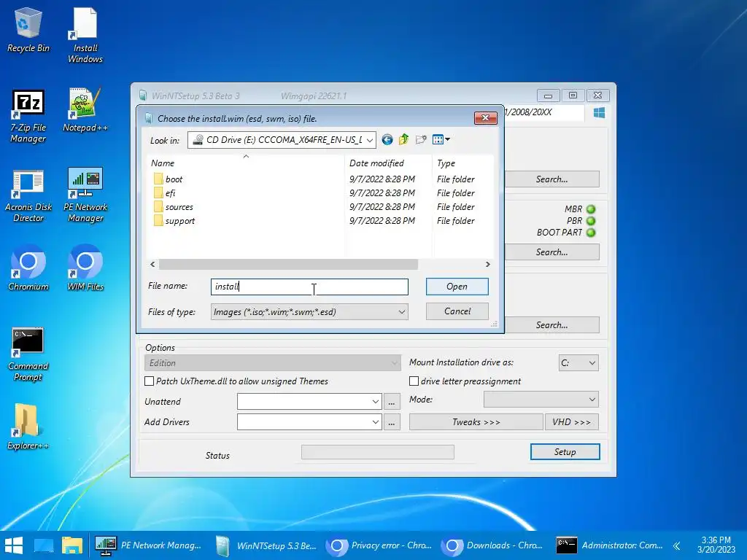Open Mount Installation drive letter dropdown
747x560 pixels.
(578, 363)
